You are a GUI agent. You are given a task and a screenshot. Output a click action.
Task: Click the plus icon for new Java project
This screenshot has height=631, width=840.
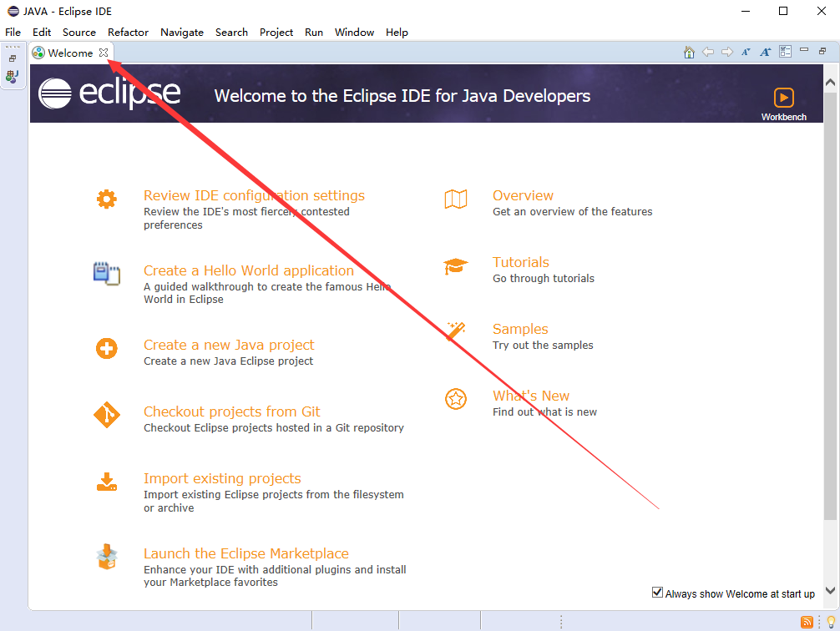(107, 348)
